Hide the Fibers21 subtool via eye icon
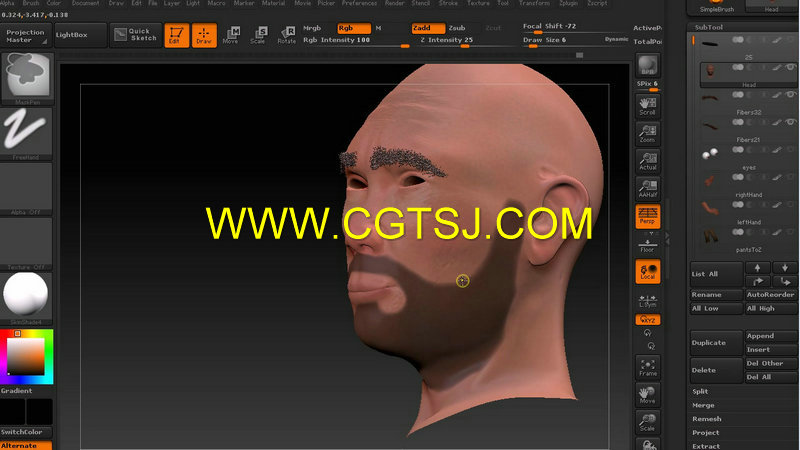This screenshot has width=800, height=450. pos(791,122)
